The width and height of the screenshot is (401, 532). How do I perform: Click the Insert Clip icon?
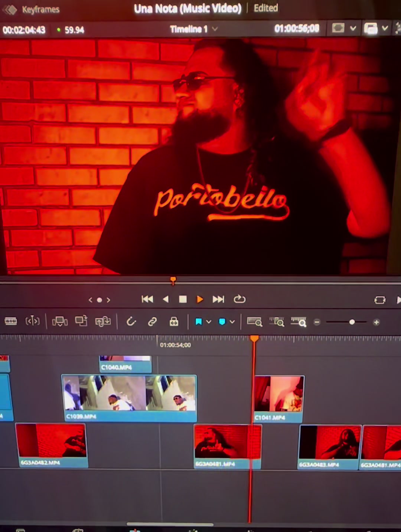(60, 321)
